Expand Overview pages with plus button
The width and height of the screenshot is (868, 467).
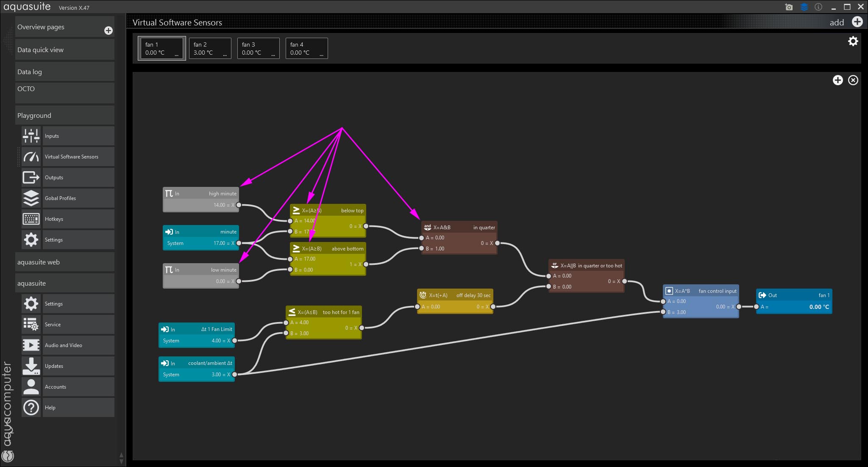tap(108, 31)
